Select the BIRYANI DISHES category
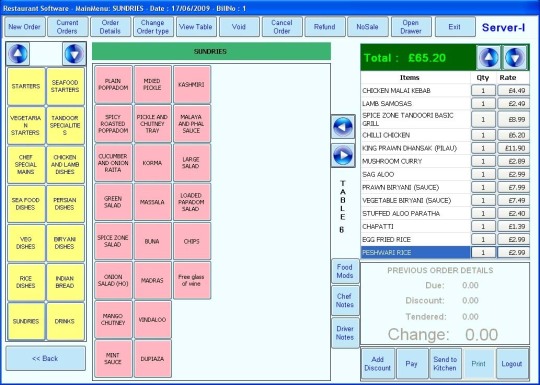The image size is (540, 385). pyautogui.click(x=65, y=243)
